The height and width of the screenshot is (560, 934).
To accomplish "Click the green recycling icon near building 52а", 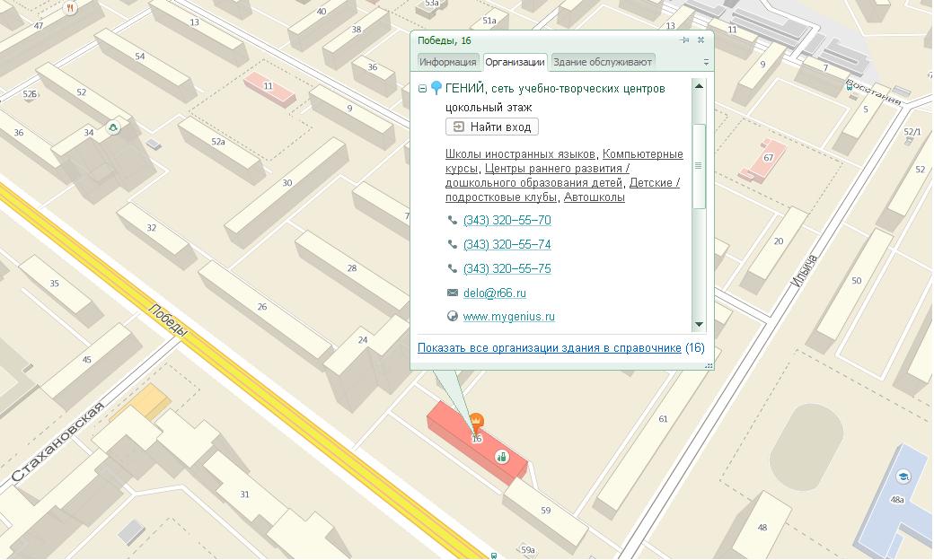I will point(111,128).
